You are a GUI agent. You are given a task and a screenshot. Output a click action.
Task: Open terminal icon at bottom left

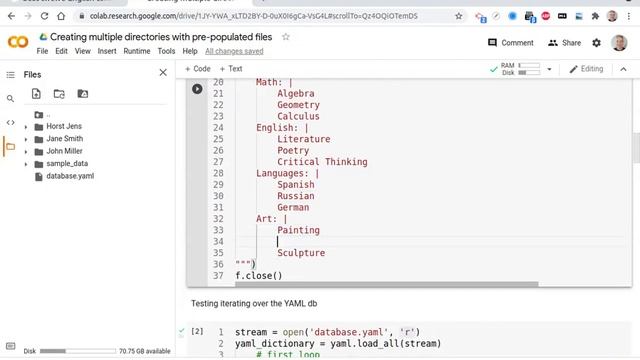11,346
